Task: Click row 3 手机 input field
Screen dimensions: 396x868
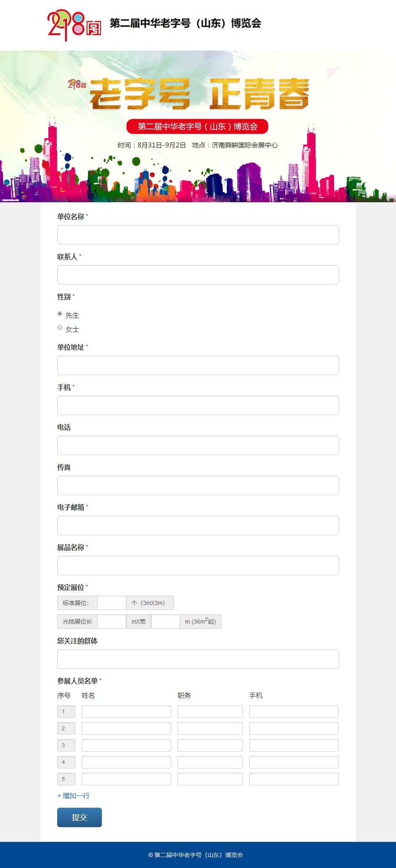Action: click(294, 745)
